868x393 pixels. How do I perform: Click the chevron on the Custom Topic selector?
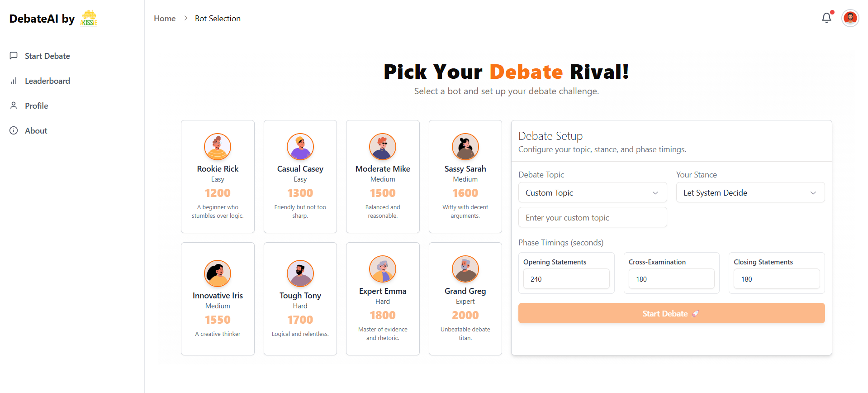(655, 192)
